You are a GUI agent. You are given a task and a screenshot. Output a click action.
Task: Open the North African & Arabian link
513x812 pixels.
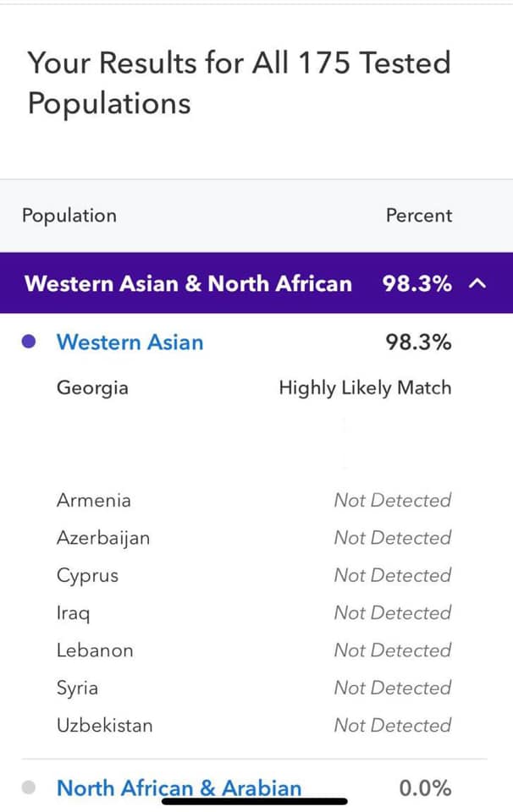(x=179, y=788)
